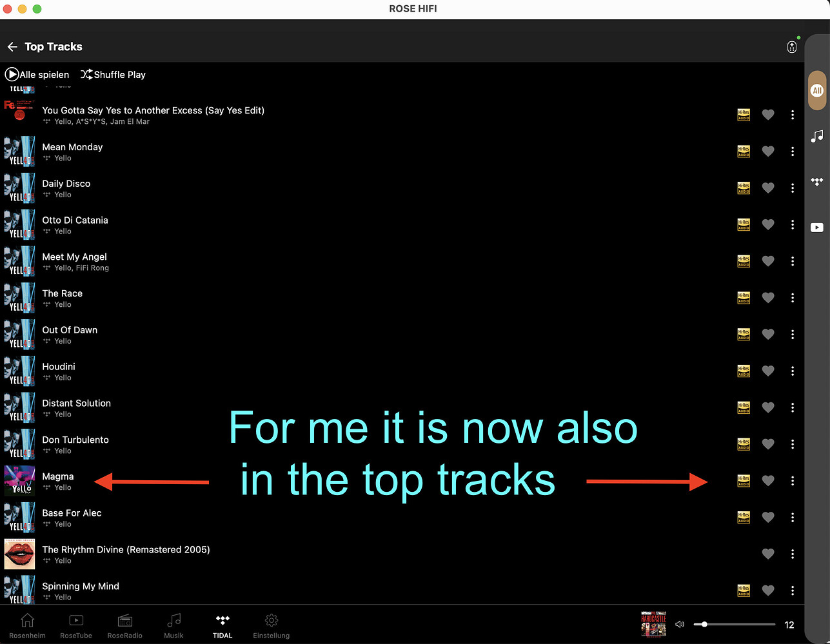830x644 pixels.
Task: Heart the Out Of Dawn track
Action: tap(768, 335)
